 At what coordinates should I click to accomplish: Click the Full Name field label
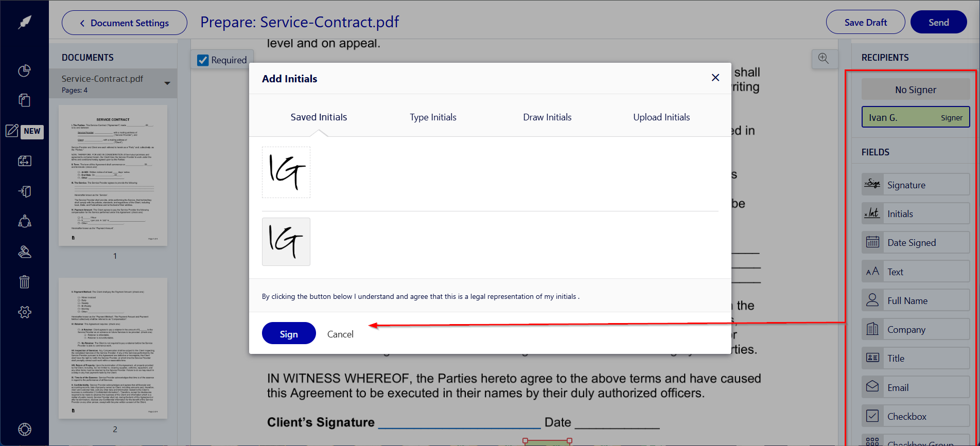click(x=907, y=301)
